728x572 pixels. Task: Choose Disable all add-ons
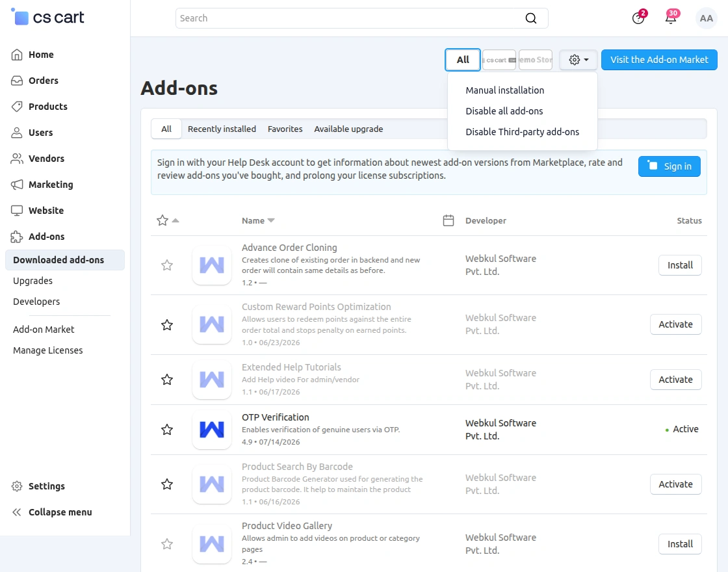pyautogui.click(x=504, y=111)
